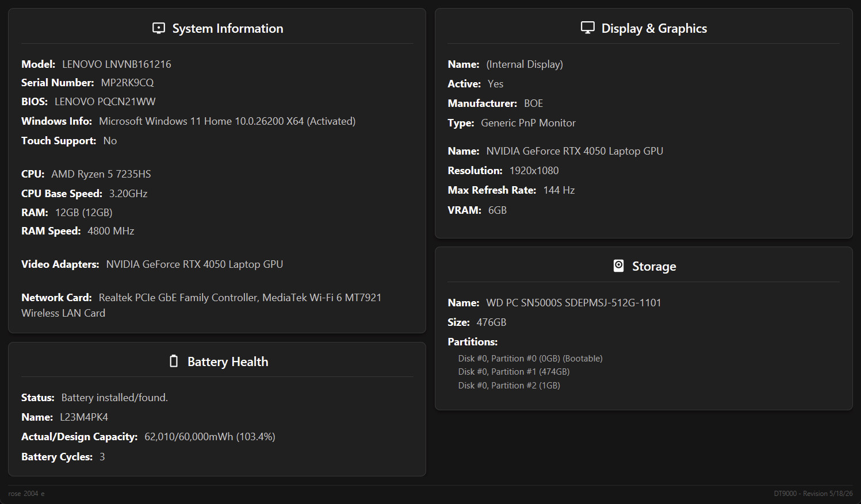Click "Microsoft Windows 11 Home 10.0.26200 X64 (Activated)"

click(x=227, y=121)
